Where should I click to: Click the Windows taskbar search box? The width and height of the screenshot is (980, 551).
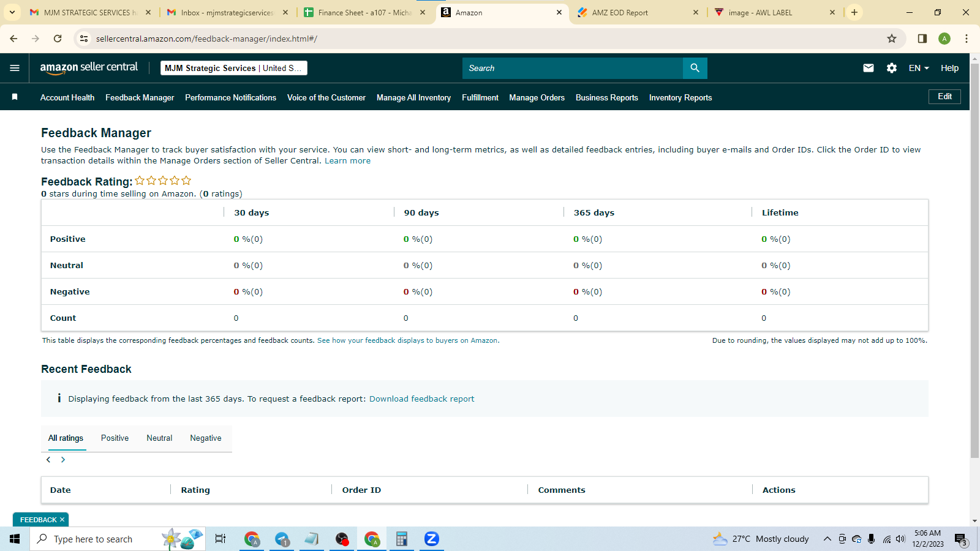tap(118, 539)
